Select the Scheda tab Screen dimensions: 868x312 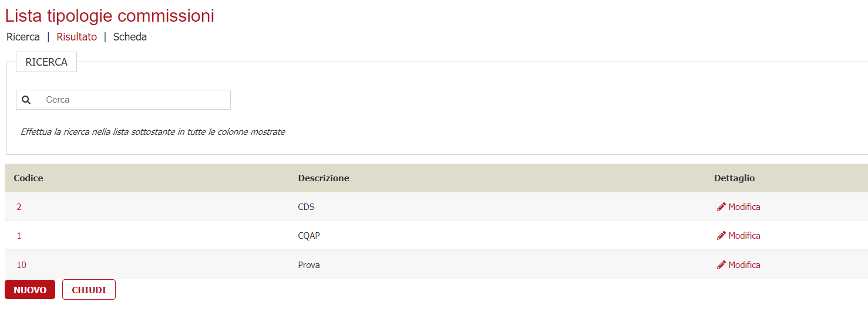coord(130,37)
